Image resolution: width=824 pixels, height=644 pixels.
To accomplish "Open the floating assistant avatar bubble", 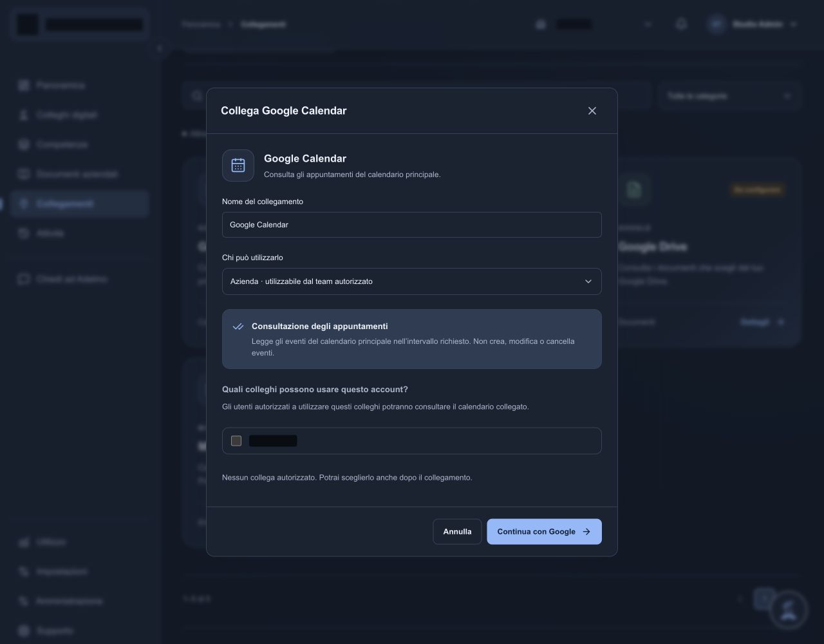I will tap(789, 610).
